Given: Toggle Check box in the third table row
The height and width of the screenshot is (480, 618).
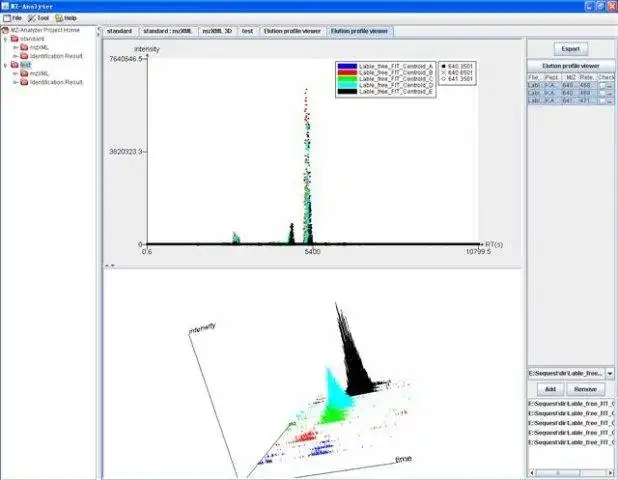Looking at the screenshot, I should click(602, 101).
